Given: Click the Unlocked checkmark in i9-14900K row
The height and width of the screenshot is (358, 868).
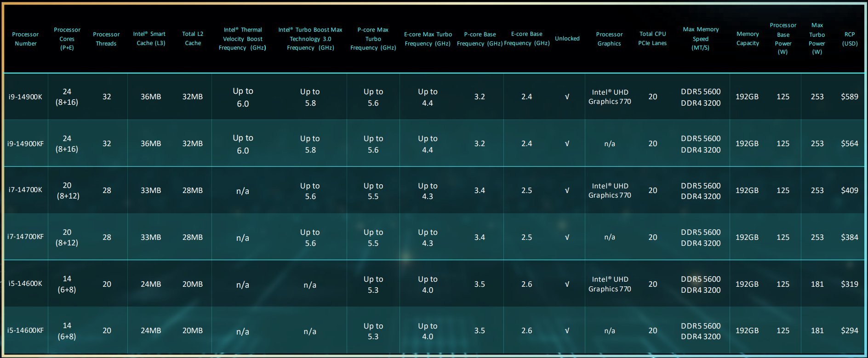Looking at the screenshot, I should (x=567, y=97).
